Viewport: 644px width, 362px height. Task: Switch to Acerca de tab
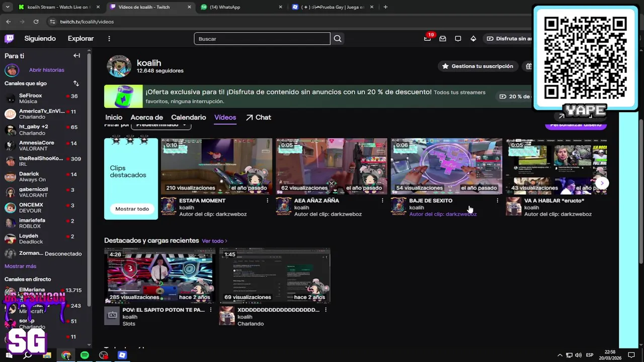[x=147, y=117]
